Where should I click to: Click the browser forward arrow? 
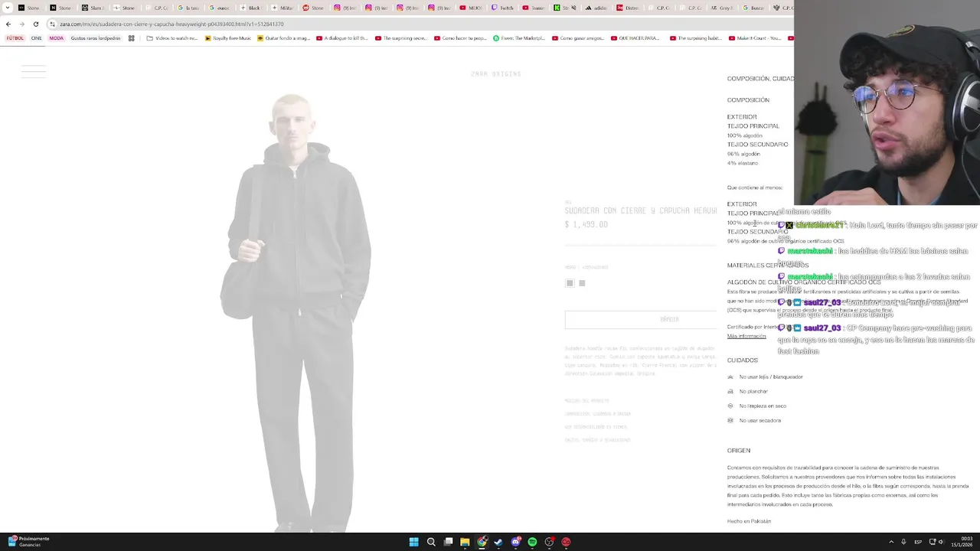[21, 24]
